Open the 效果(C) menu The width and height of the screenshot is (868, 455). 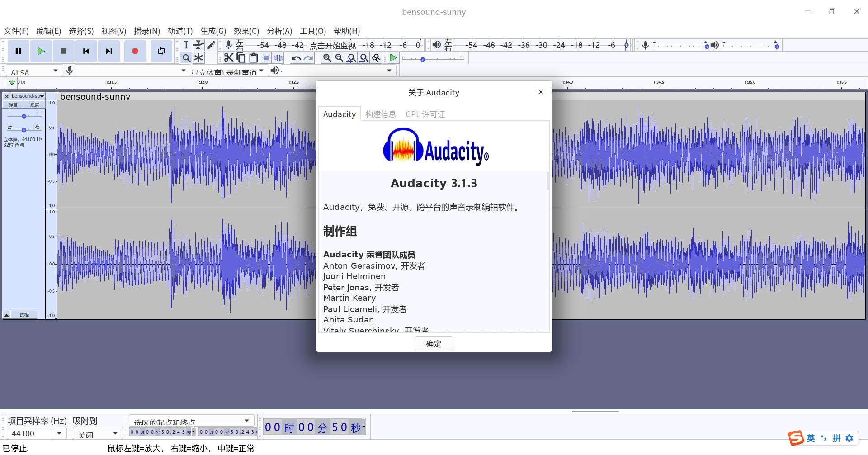(246, 31)
